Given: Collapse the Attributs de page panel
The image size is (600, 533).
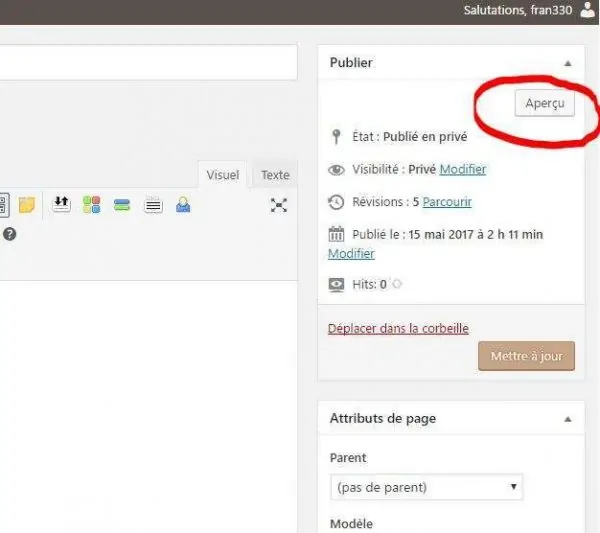Looking at the screenshot, I should (568, 419).
